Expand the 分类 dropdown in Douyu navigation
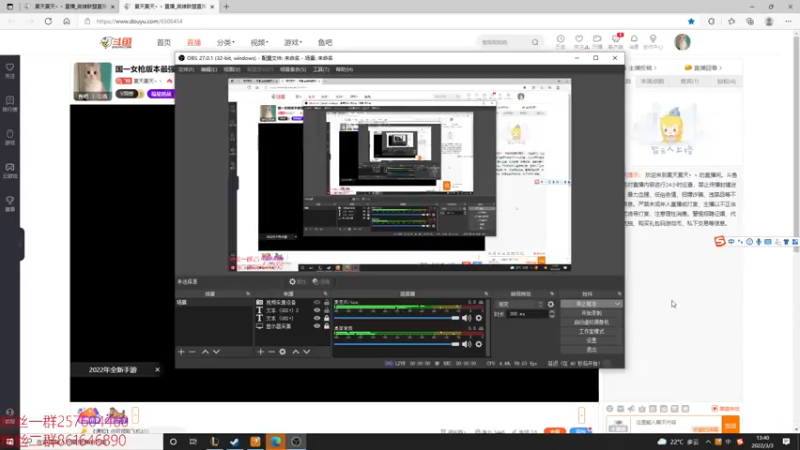The height and width of the screenshot is (450, 800). pyautogui.click(x=226, y=42)
